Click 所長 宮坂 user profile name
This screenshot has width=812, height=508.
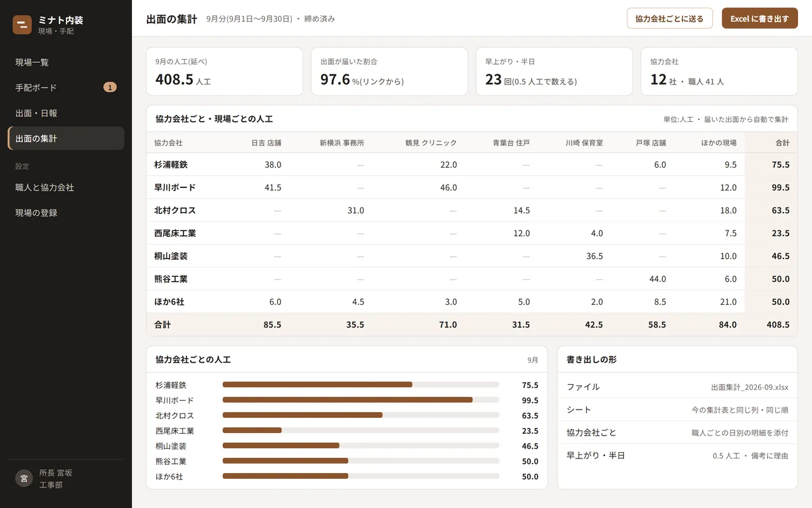[x=56, y=472]
